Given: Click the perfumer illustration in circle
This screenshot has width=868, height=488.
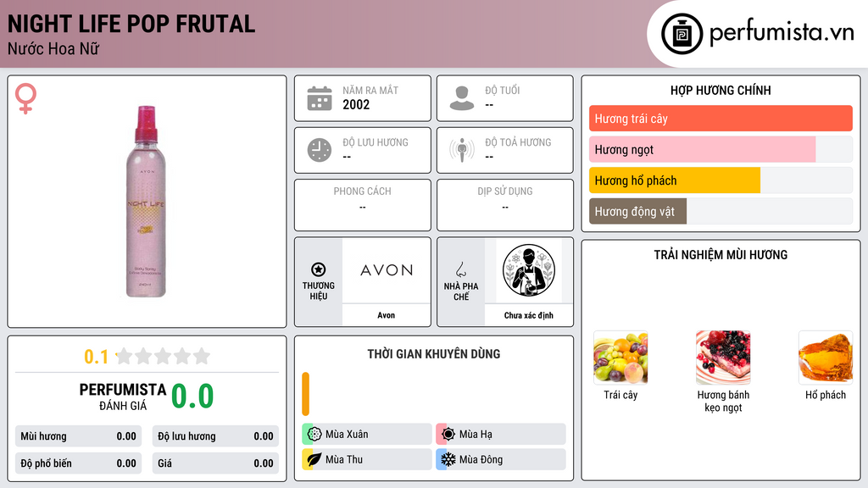Looking at the screenshot, I should tap(529, 270).
